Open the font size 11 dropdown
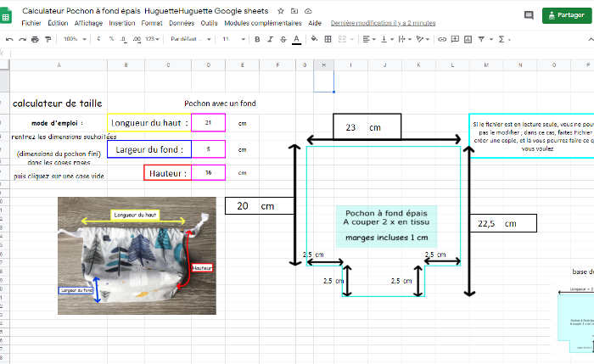 (233, 39)
